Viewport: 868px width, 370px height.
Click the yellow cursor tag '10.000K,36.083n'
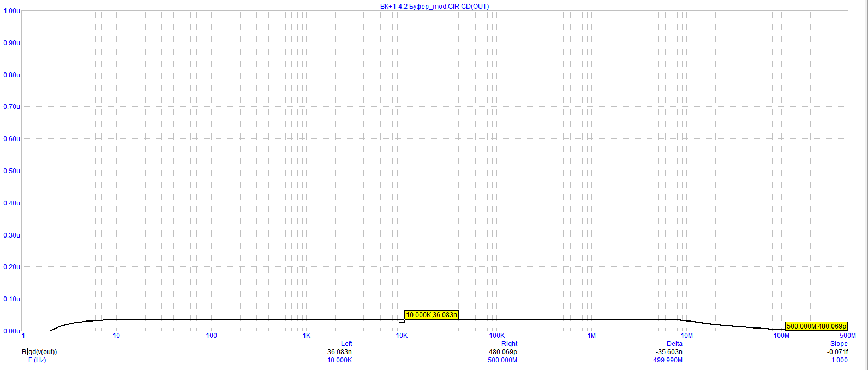point(431,314)
